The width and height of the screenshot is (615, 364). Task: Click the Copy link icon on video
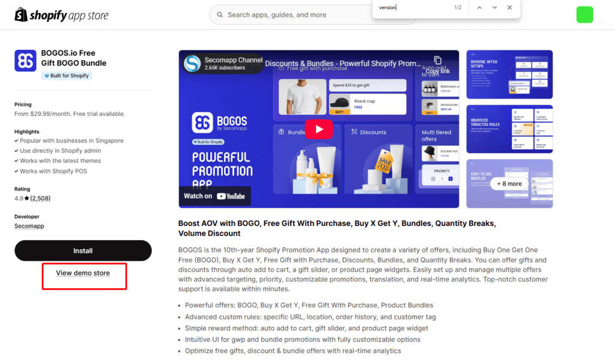coord(437,64)
